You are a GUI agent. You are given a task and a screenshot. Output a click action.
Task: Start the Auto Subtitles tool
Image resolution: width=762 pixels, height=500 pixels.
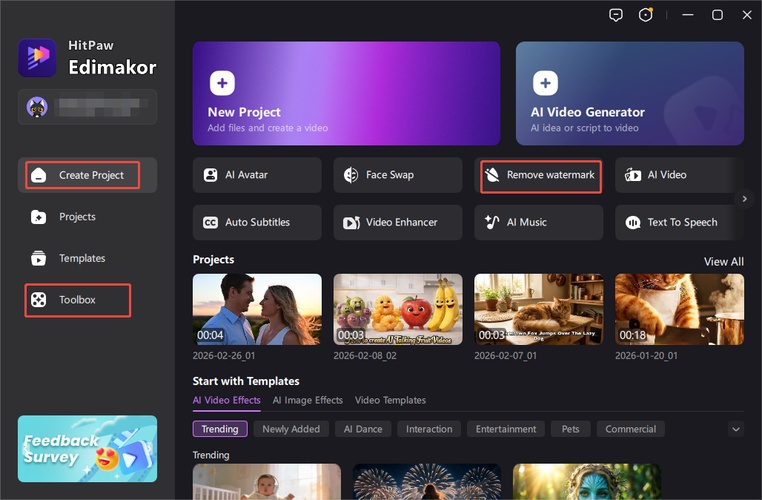click(257, 222)
